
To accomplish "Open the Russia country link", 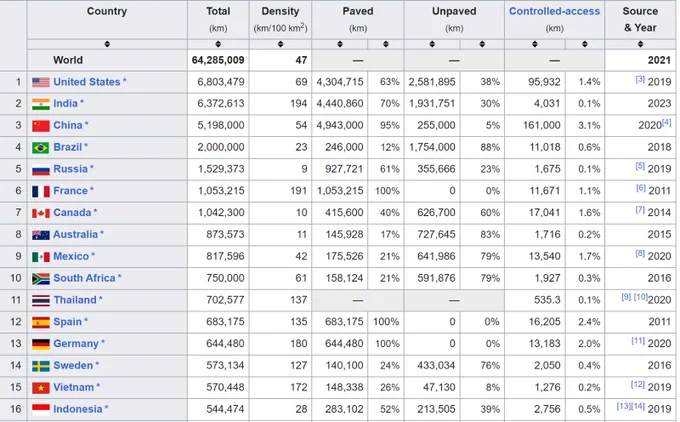I will (x=71, y=169).
